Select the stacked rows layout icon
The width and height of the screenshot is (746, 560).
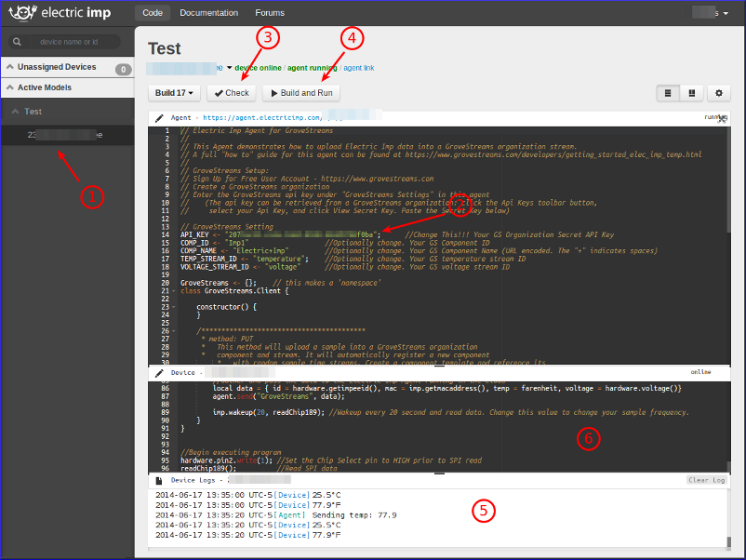(668, 93)
